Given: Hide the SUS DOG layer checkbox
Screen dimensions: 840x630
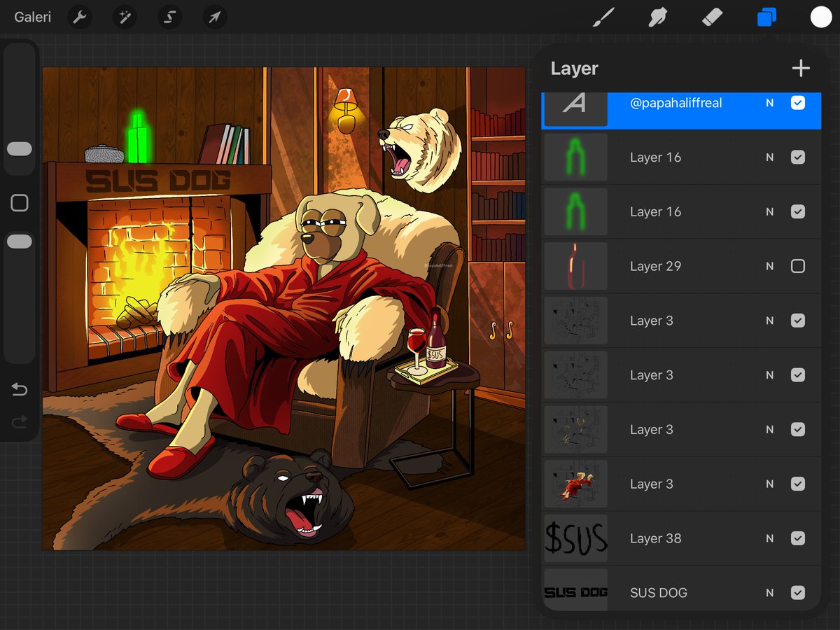Looking at the screenshot, I should [x=798, y=593].
